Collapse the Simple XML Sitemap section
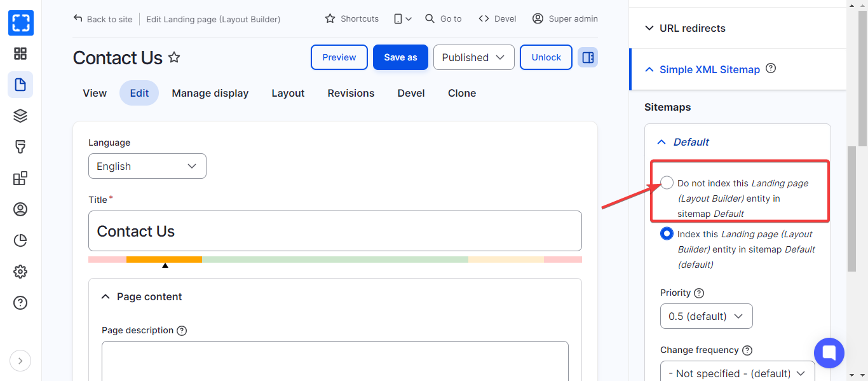The image size is (868, 381). click(738, 69)
